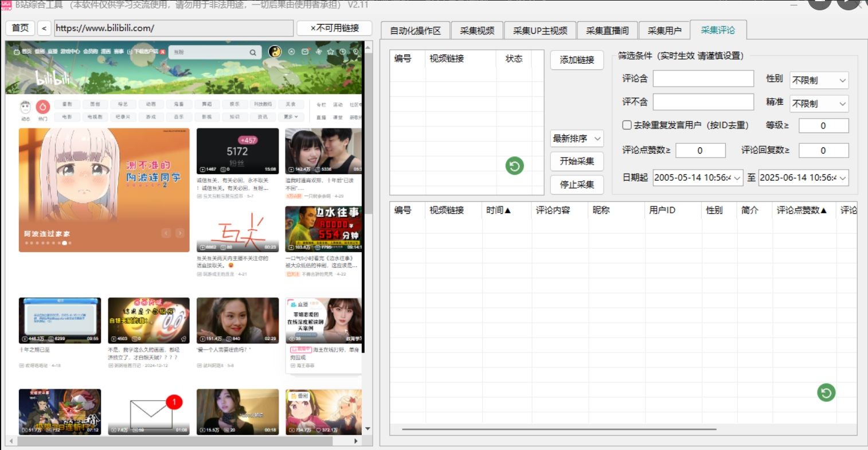Click the 开始采集 button
Viewport: 868px width, 450px height.
click(577, 161)
